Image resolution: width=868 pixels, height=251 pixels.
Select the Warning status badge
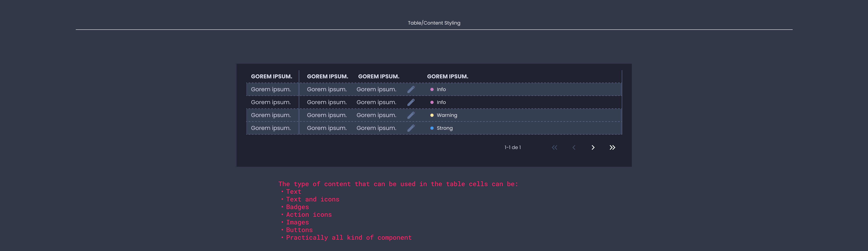pyautogui.click(x=444, y=115)
